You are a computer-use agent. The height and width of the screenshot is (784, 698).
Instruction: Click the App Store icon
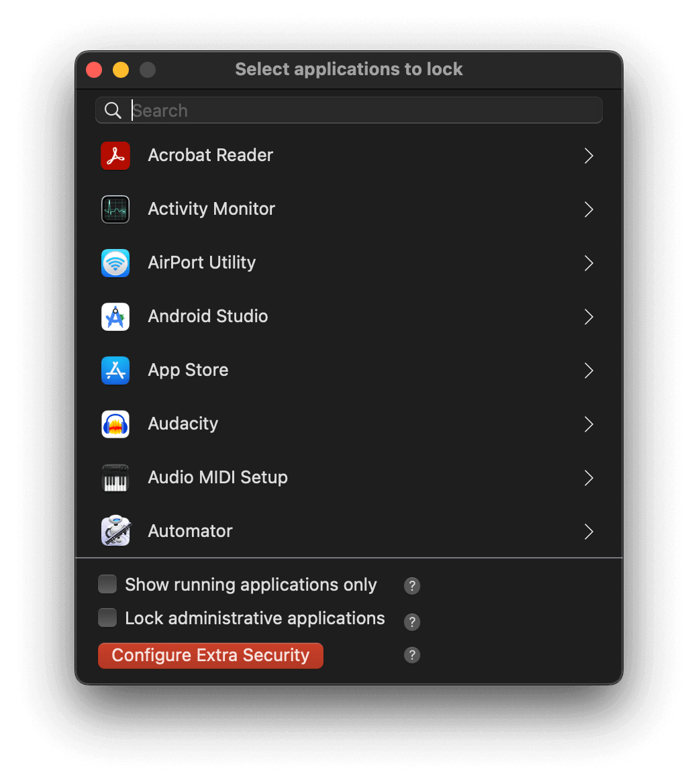coord(115,370)
